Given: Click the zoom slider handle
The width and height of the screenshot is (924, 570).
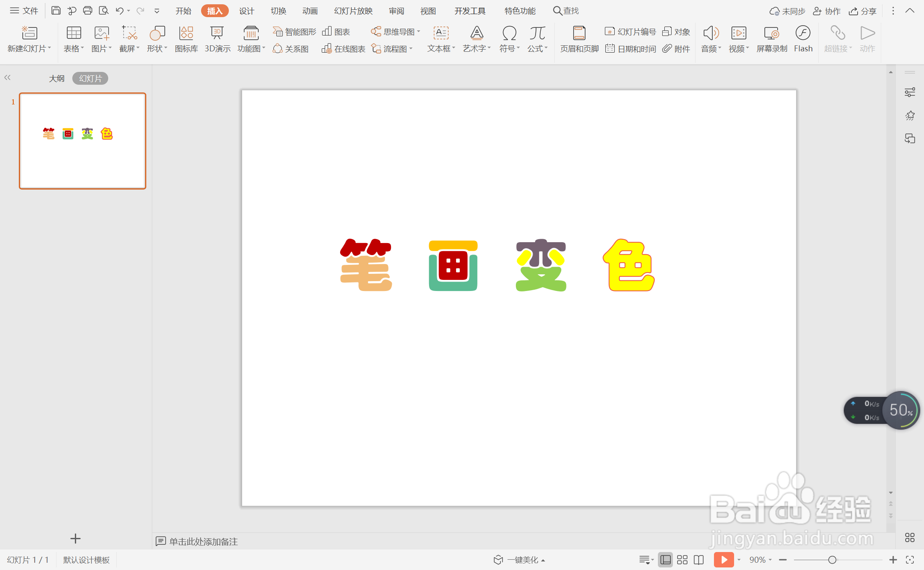Looking at the screenshot, I should coord(832,560).
